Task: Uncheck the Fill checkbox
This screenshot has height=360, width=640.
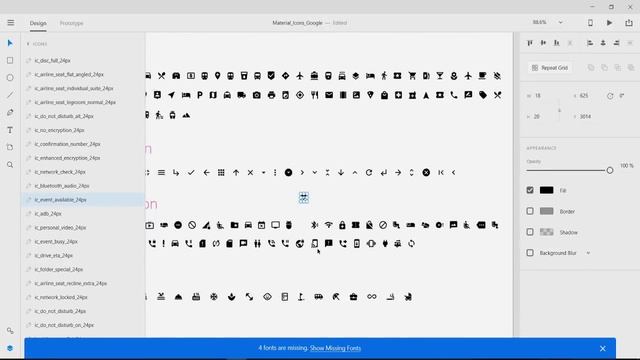Action: point(530,190)
